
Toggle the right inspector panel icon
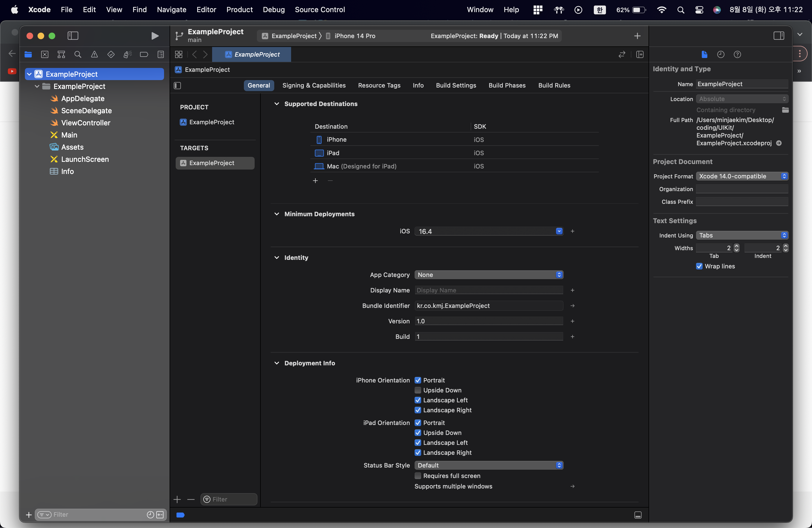pyautogui.click(x=779, y=36)
